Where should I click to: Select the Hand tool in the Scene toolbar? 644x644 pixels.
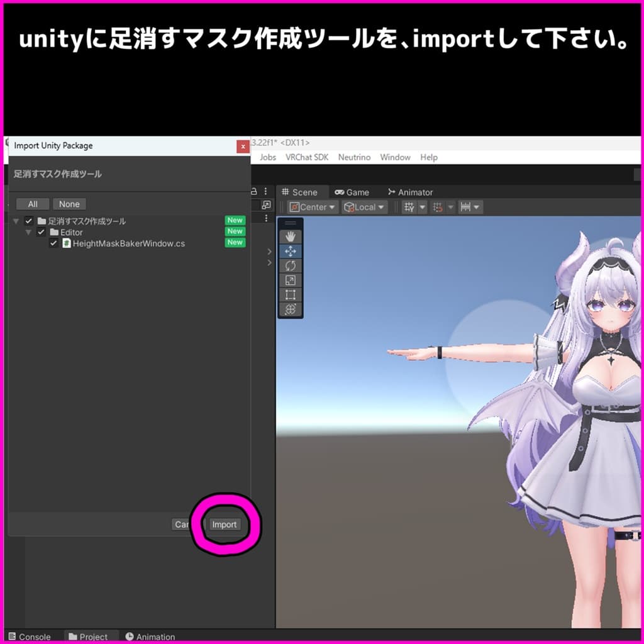tap(290, 236)
